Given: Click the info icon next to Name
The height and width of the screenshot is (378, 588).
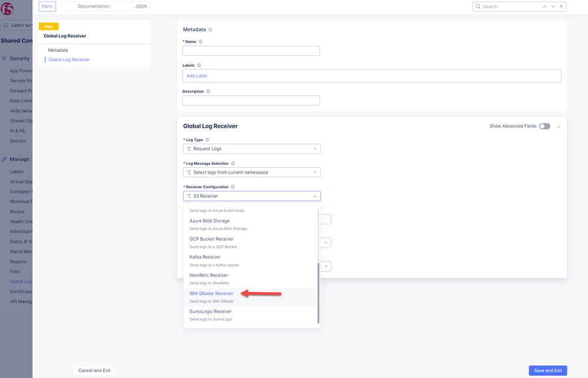Looking at the screenshot, I should 201,42.
